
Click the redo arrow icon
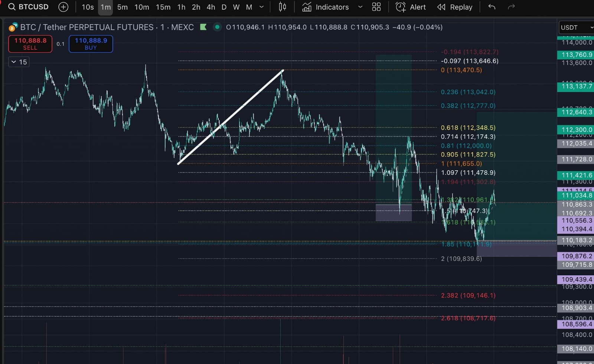click(511, 7)
